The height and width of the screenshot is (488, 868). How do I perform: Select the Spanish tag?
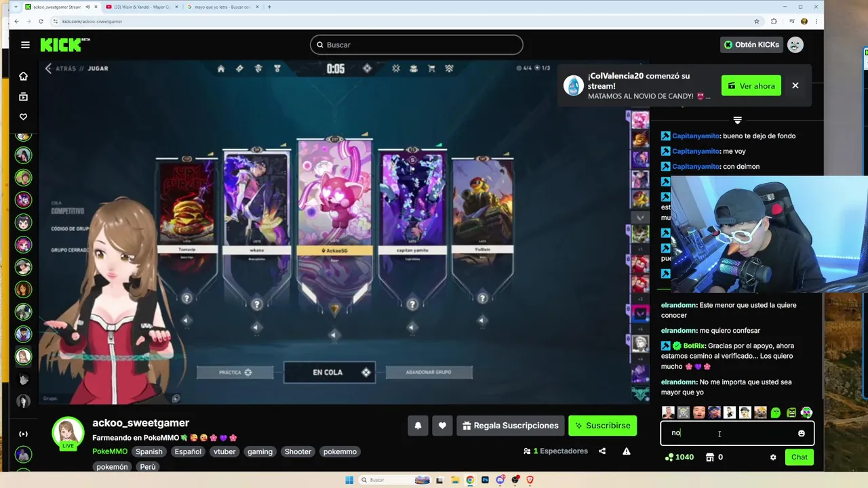pos(149,451)
